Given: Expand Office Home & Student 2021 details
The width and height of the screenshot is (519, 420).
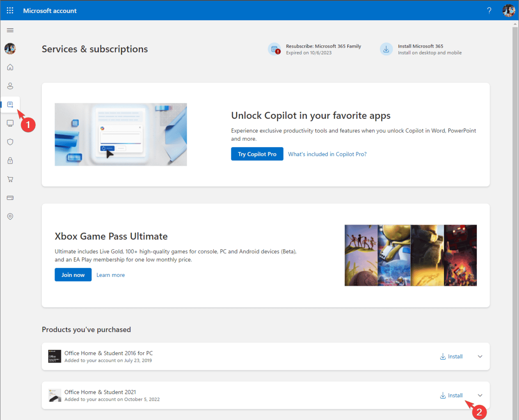Looking at the screenshot, I should 480,395.
